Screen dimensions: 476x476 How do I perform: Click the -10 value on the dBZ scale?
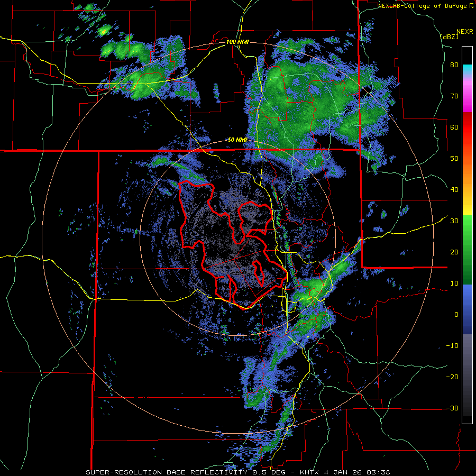452,345
